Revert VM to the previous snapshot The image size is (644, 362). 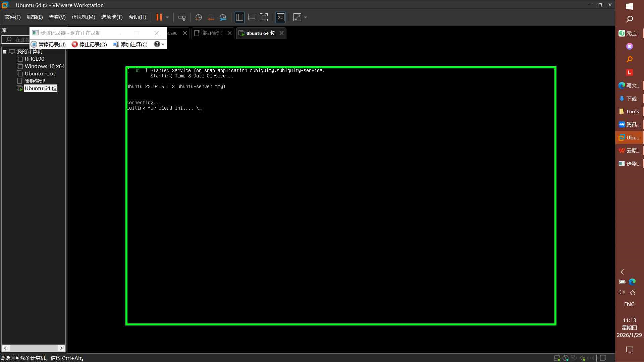(x=211, y=17)
